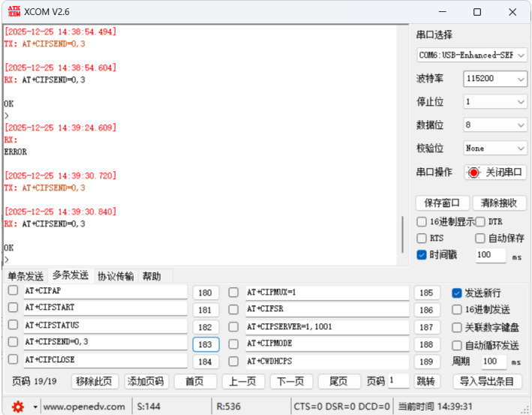
Task: Click the XCOM app logo in title bar
Action: point(14,11)
